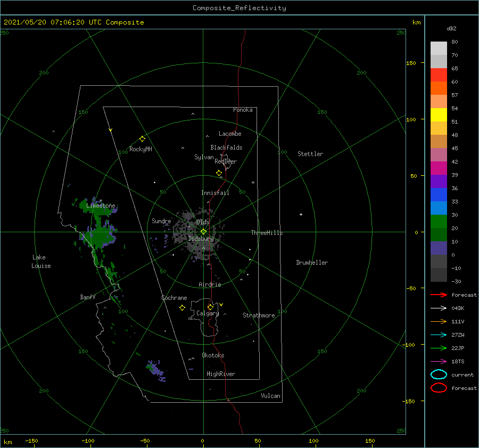This screenshot has width=479, height=448.
Task: Click the asterisk marker east of Innisfail
Action: [253, 183]
